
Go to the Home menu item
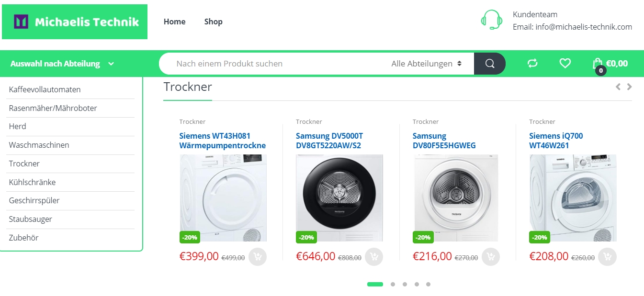[x=174, y=22]
